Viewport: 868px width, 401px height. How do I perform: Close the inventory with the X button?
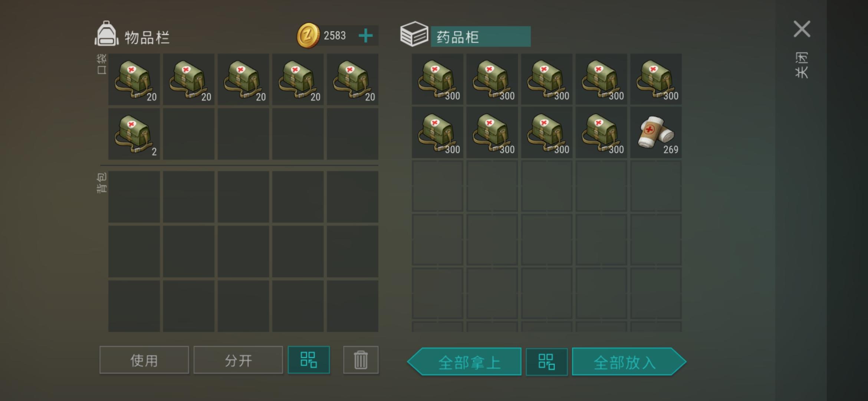(802, 29)
